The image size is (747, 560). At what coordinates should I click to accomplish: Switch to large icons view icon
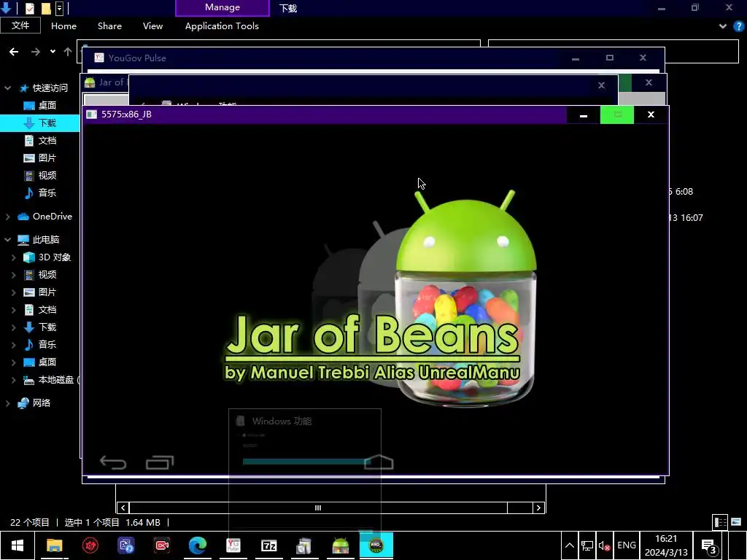[736, 522]
